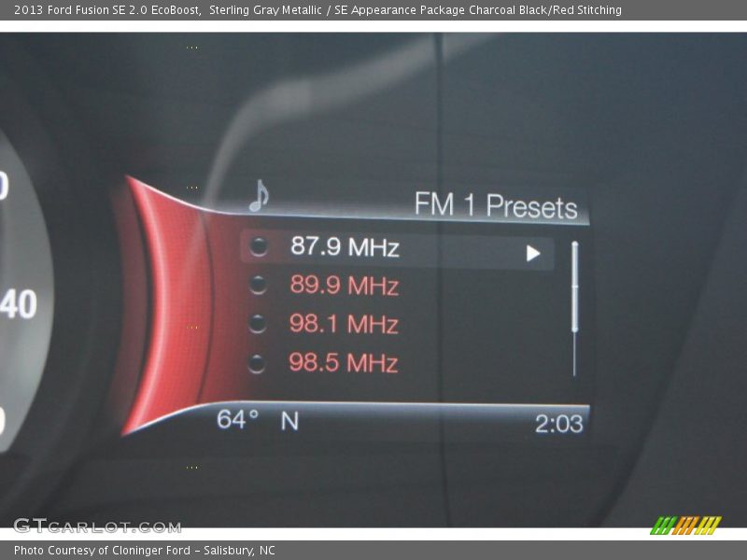This screenshot has height=560, width=747.
Task: Select the 87.9 MHz preset radio button
Action: point(259,246)
